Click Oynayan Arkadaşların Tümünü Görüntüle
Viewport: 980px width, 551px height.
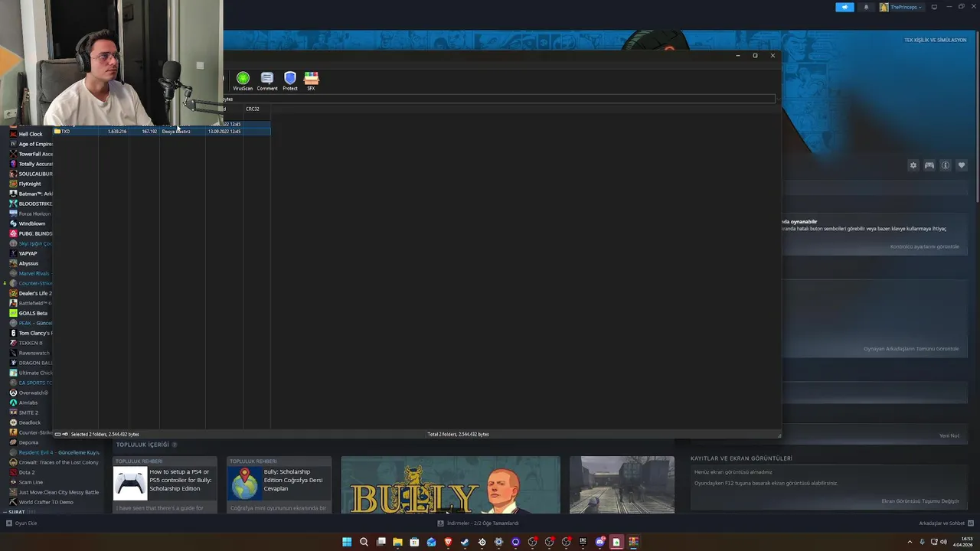tap(911, 349)
